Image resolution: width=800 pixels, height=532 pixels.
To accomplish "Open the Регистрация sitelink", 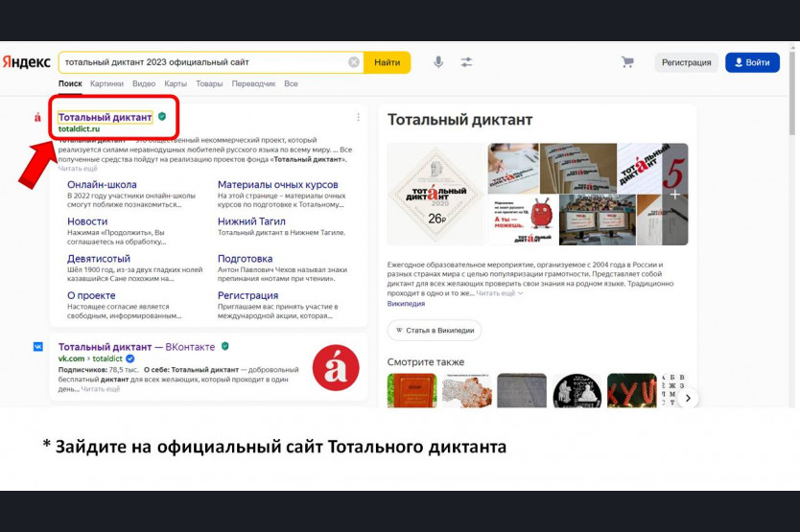I will (247, 295).
